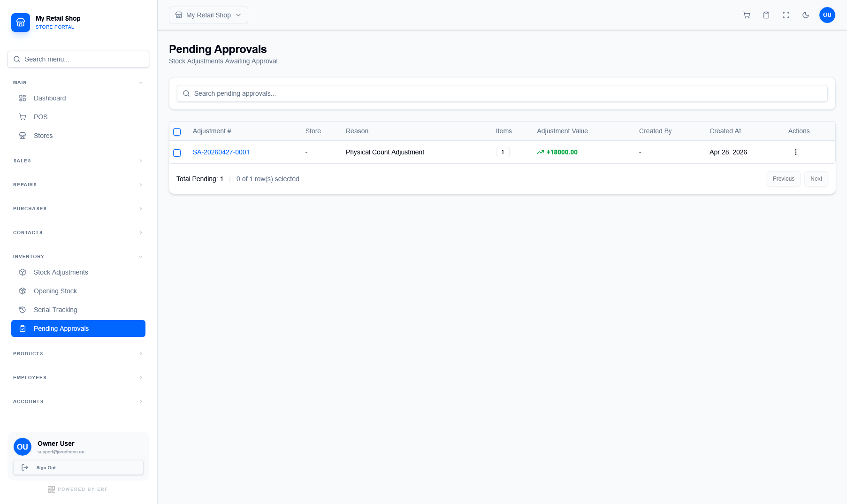Click the blue store logo icon
Image resolution: width=847 pixels, height=504 pixels.
click(21, 23)
